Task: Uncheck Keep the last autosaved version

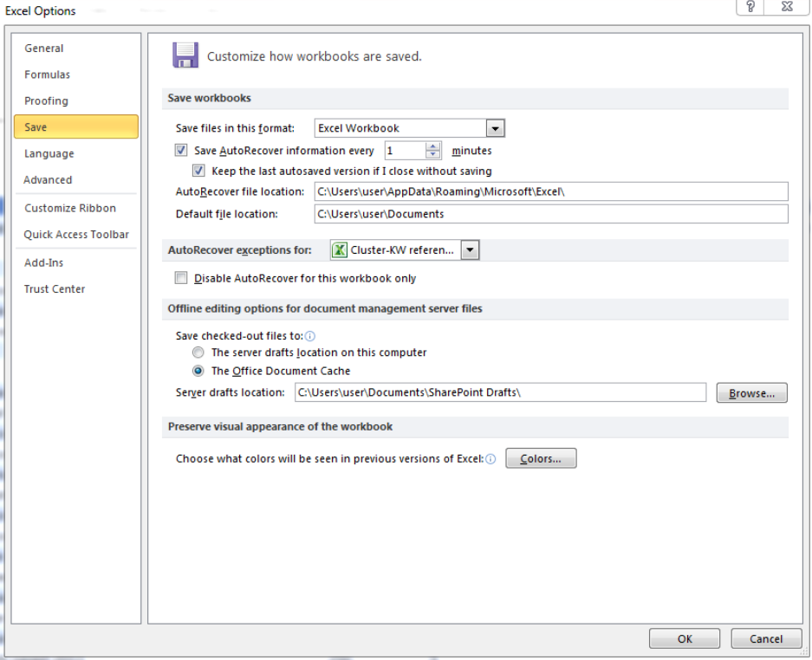Action: coord(198,171)
